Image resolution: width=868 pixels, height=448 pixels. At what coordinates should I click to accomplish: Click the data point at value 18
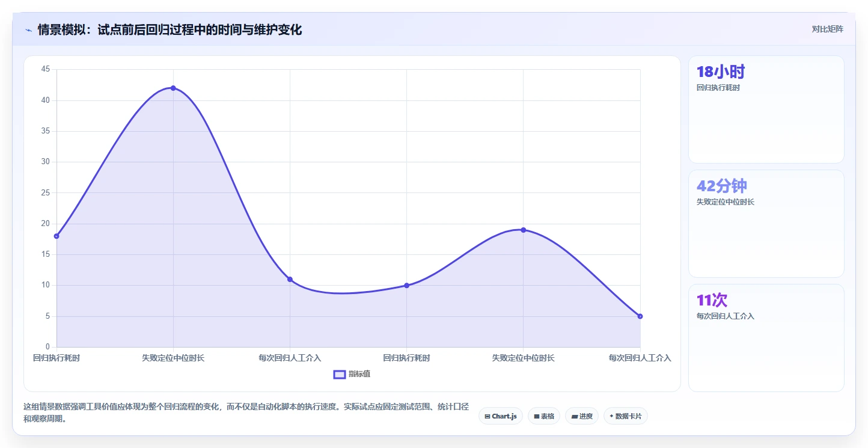[x=57, y=236]
